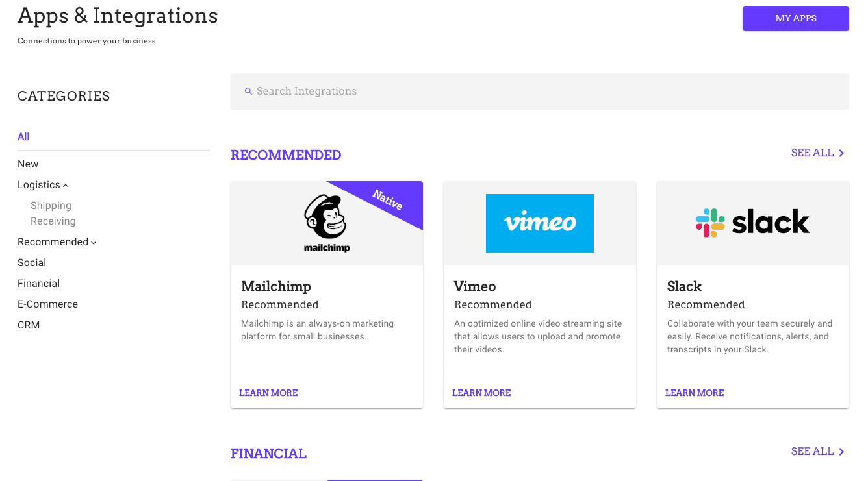The image size is (868, 481).
Task: Click the Slack logo image
Action: point(752,223)
